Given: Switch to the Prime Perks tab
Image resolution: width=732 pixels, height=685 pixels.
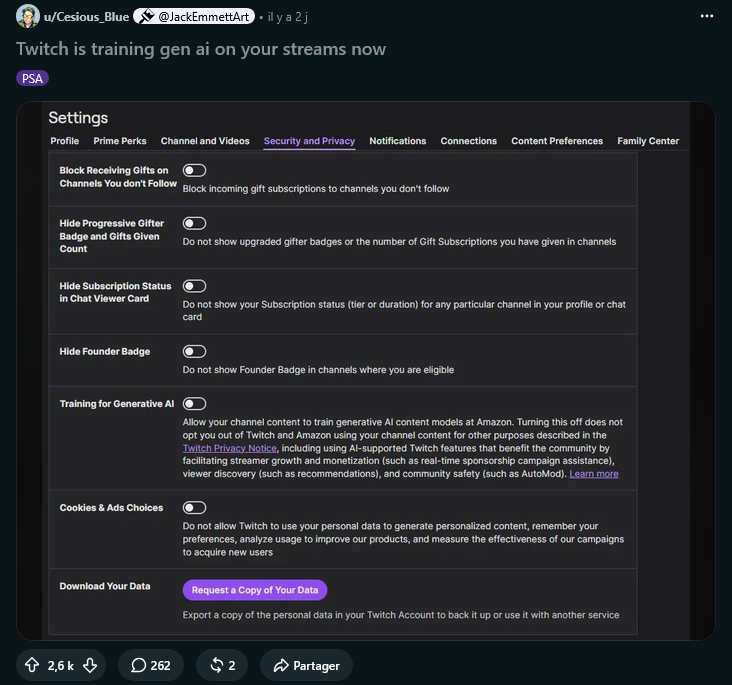Looking at the screenshot, I should pos(120,141).
